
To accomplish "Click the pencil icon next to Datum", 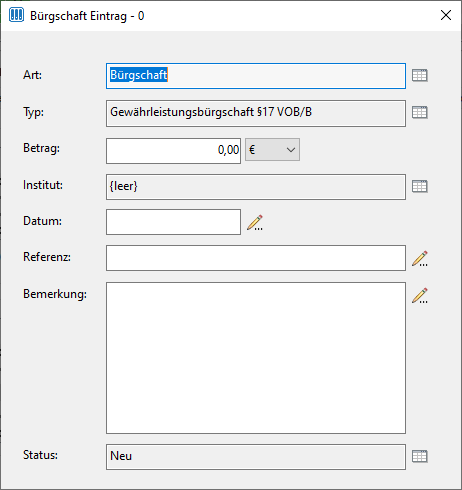I will tap(255, 223).
